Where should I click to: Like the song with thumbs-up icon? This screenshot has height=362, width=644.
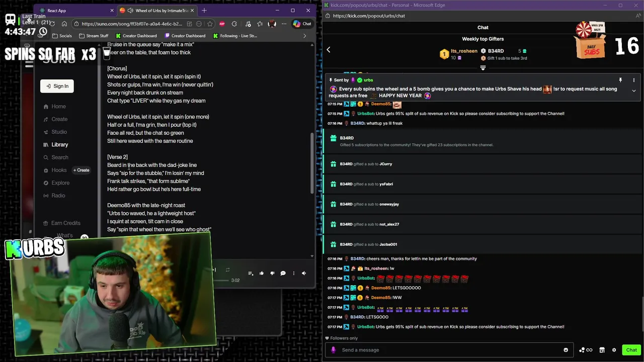(262, 273)
